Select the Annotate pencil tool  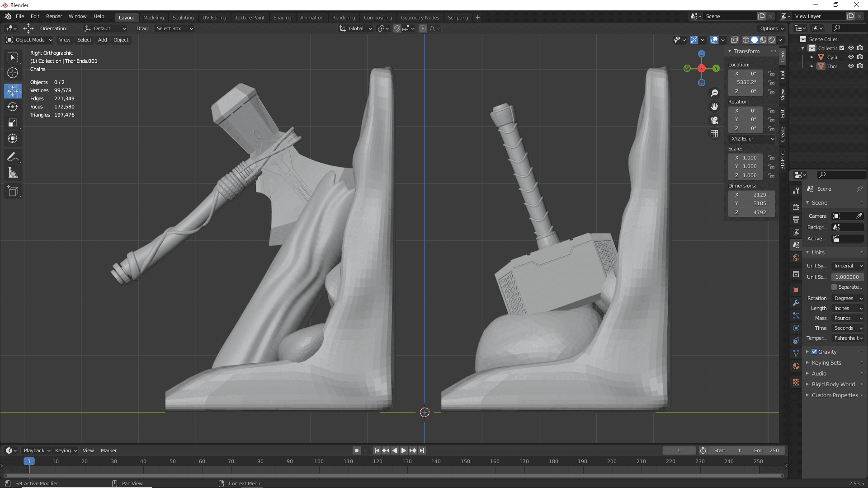click(x=13, y=157)
